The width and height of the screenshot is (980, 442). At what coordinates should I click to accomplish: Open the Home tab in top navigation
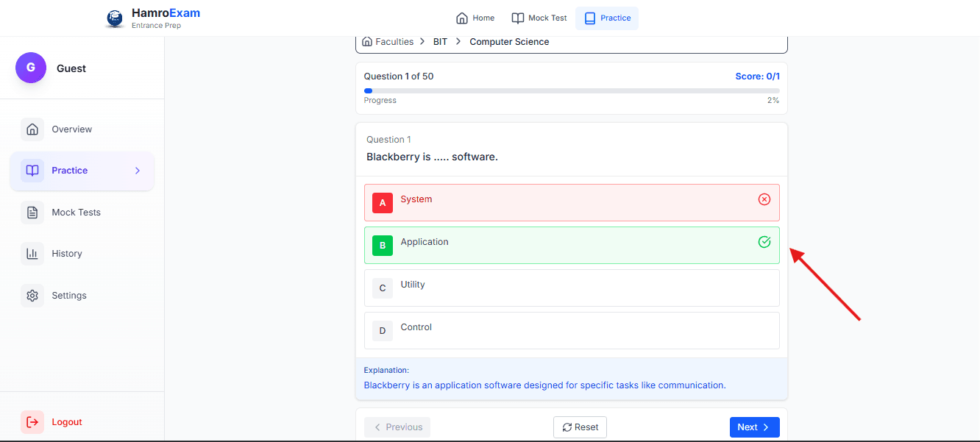pyautogui.click(x=475, y=18)
